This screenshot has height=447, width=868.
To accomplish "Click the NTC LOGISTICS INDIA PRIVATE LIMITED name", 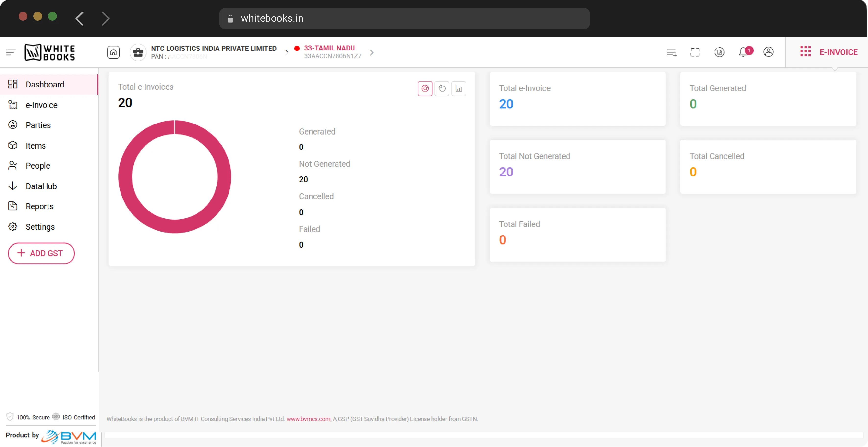I will [x=214, y=49].
